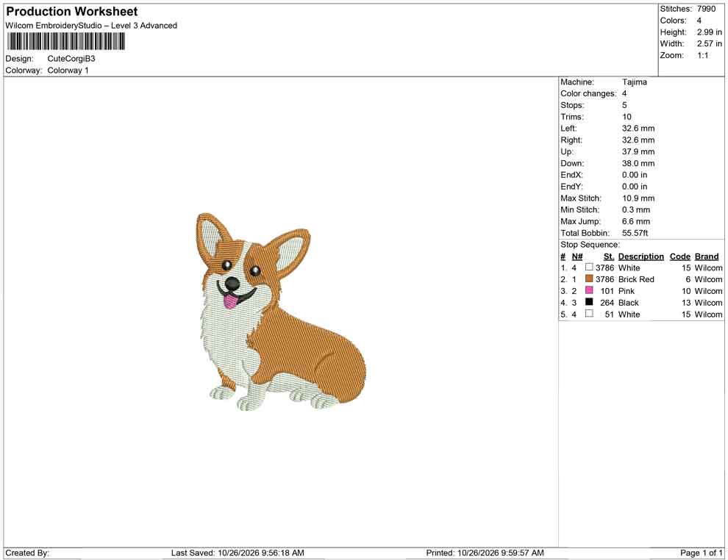
Task: Click the Height value 2.99 in
Action: [x=709, y=32]
